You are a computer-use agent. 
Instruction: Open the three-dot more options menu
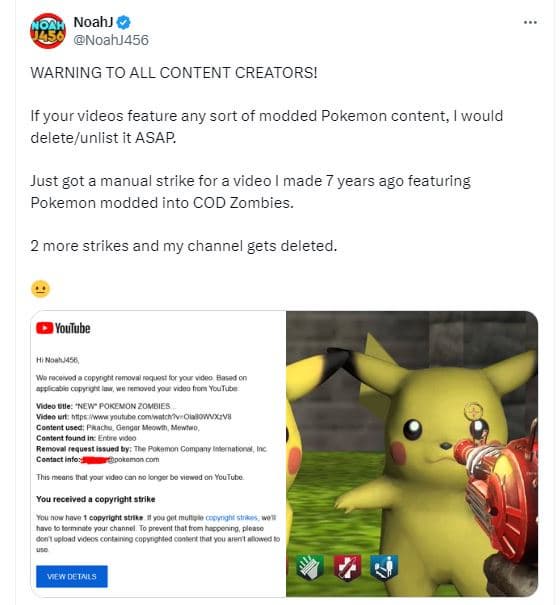[530, 22]
